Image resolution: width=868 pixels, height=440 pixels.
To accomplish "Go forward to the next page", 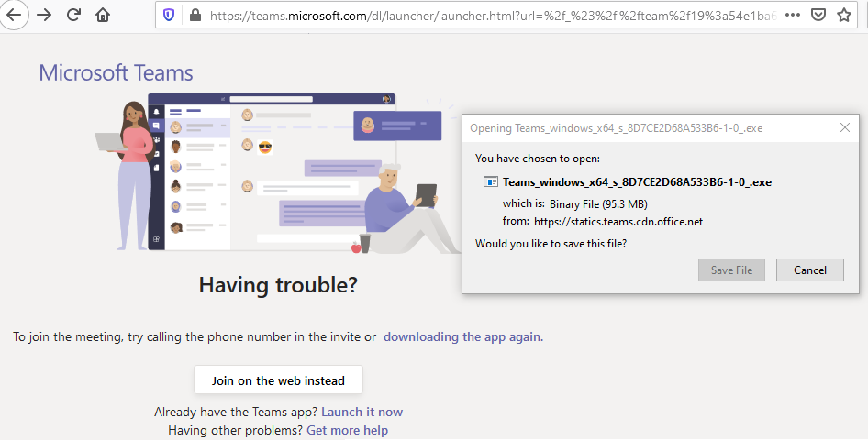I will [44, 15].
